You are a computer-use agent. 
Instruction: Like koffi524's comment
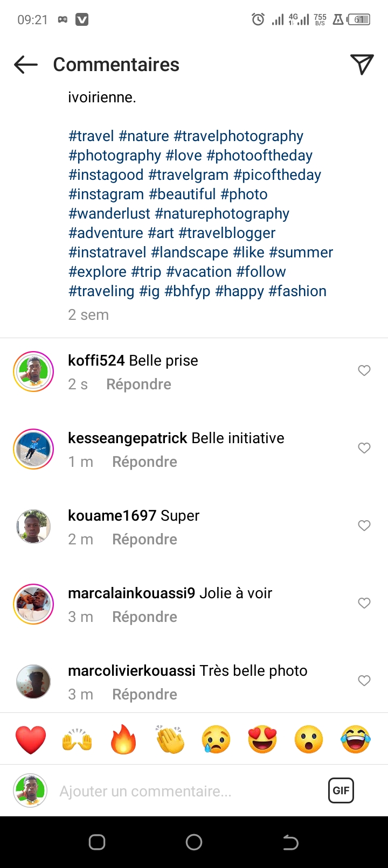tap(364, 370)
